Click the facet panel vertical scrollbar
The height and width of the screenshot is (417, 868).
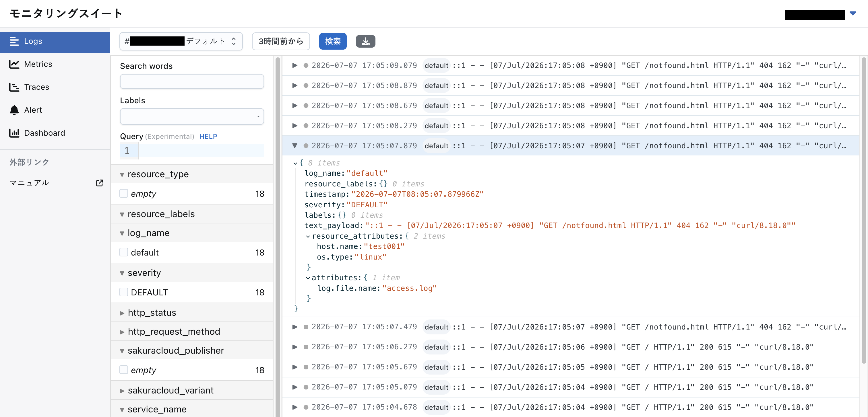[x=278, y=237]
